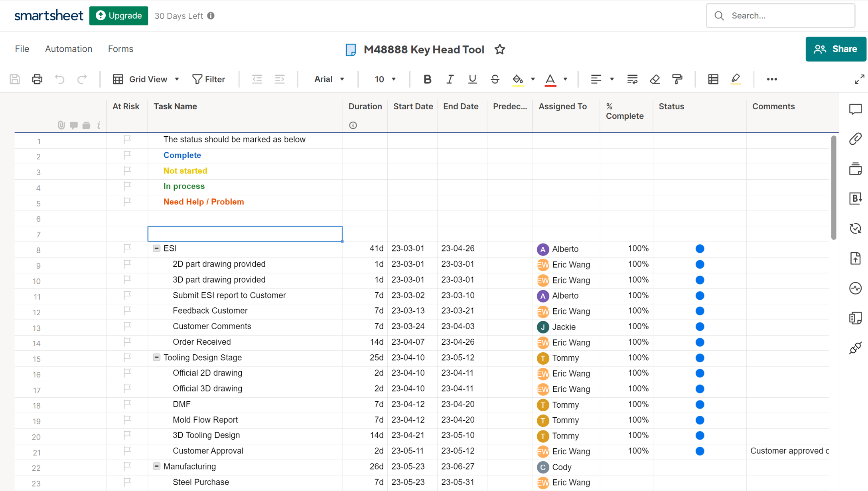Open the Brandfolder panel icon
Image resolution: width=868 pixels, height=491 pixels.
(x=855, y=198)
